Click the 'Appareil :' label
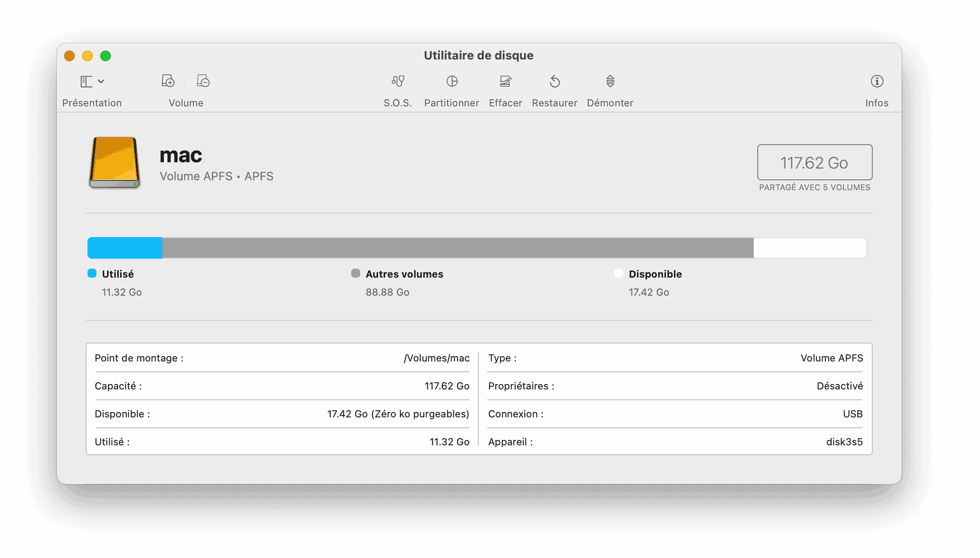This screenshot has width=980, height=558. coord(510,442)
